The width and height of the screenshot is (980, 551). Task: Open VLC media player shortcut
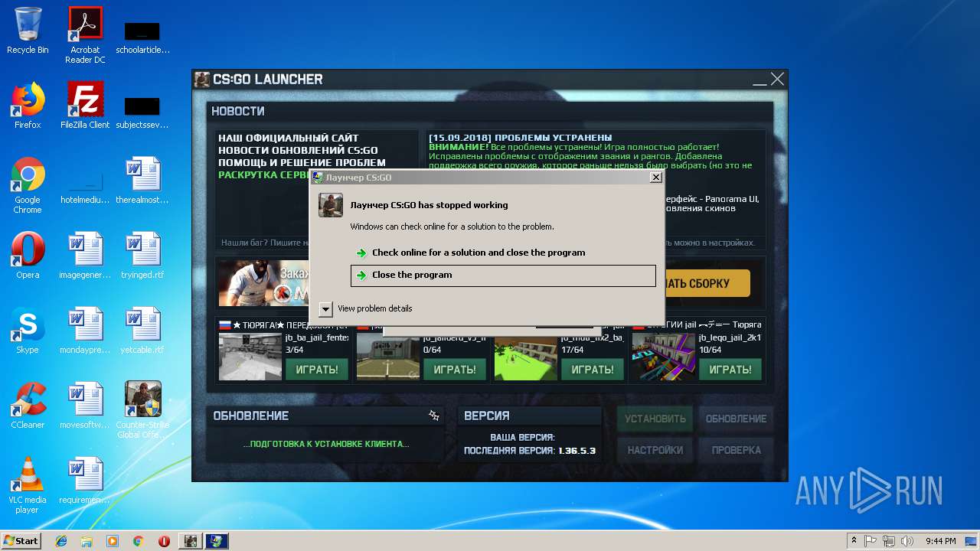[28, 485]
